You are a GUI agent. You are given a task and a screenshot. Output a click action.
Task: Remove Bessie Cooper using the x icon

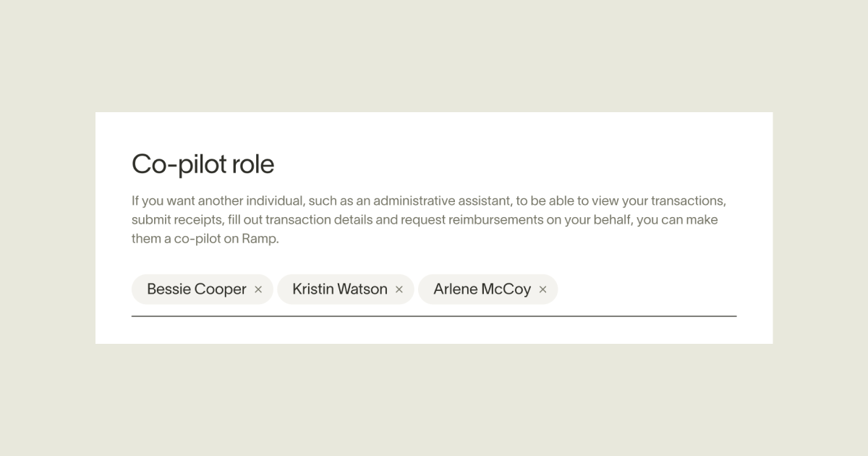coord(258,290)
